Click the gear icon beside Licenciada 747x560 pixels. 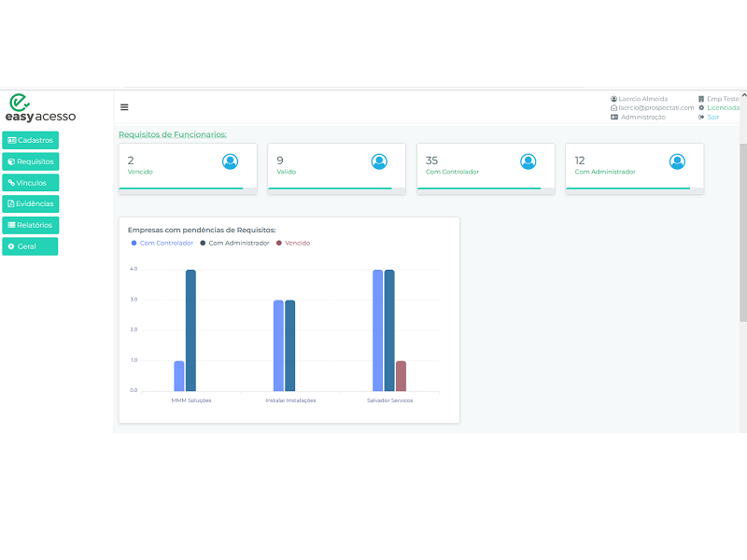click(x=701, y=107)
